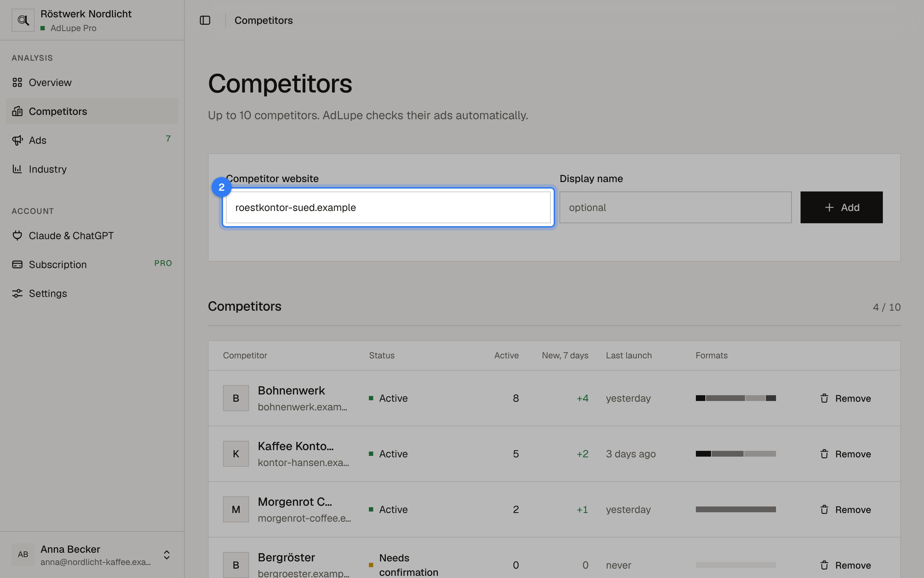Expand the Anna Becker account menu

click(92, 555)
